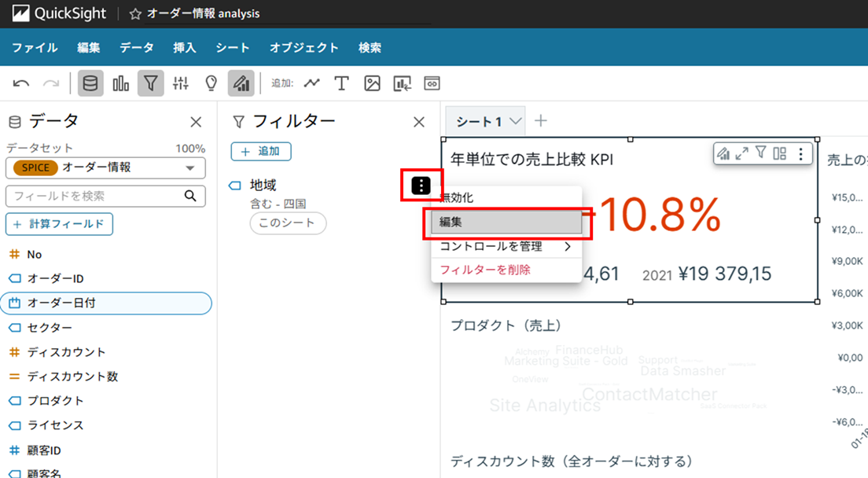
Task: Choose 編集 from the filter context menu
Action: pos(506,222)
